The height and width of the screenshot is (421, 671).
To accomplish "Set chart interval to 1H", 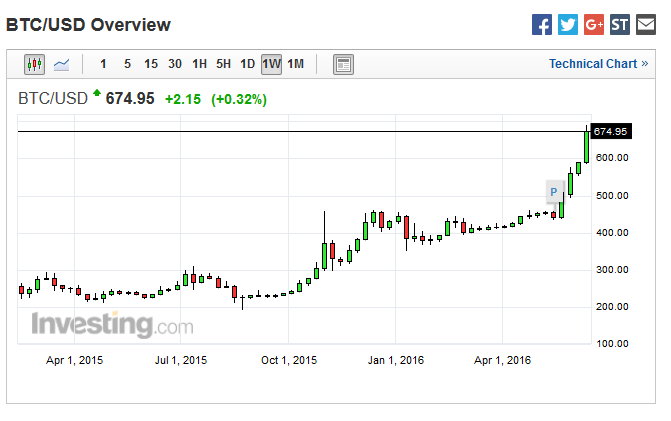I will pyautogui.click(x=199, y=65).
